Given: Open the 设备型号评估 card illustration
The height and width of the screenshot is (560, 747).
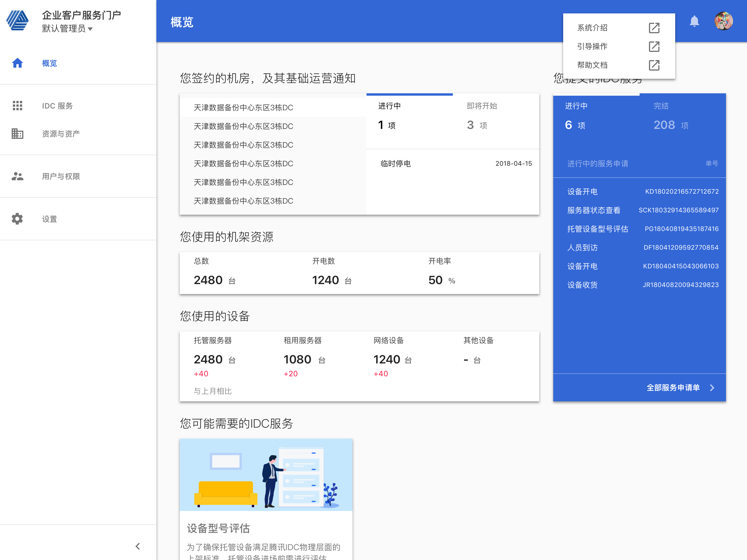Looking at the screenshot, I should [266, 475].
